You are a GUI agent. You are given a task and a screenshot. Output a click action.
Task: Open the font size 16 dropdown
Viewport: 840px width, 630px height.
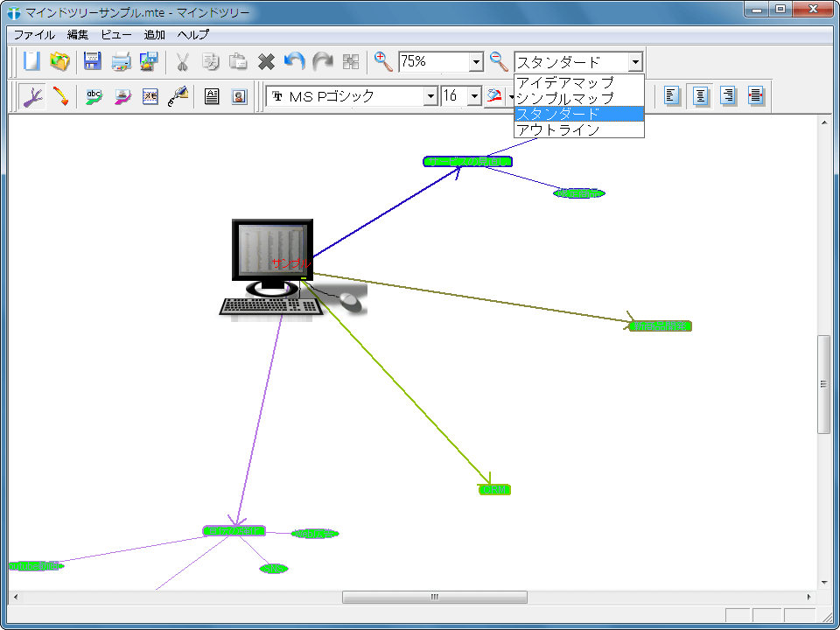(x=474, y=97)
